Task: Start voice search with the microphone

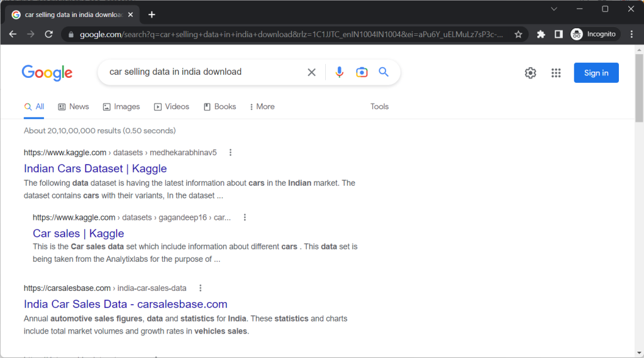Action: pos(339,72)
